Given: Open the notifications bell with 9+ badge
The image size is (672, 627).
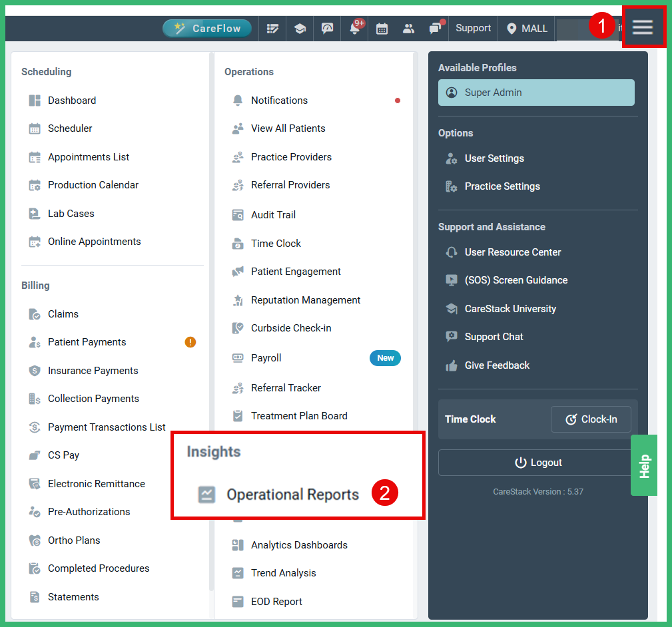Looking at the screenshot, I should click(x=354, y=28).
